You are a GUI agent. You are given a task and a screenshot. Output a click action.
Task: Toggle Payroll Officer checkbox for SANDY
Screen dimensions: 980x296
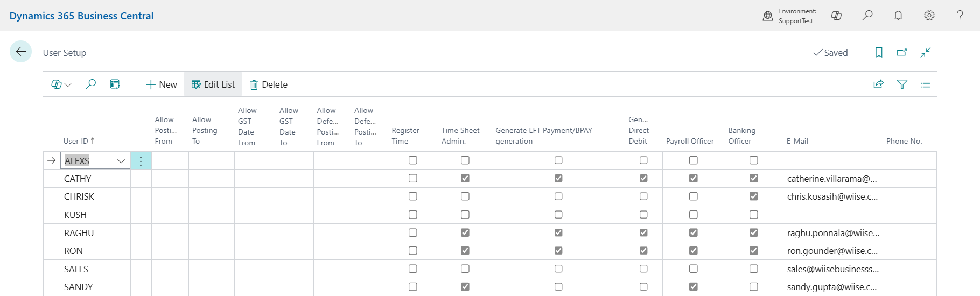click(693, 287)
